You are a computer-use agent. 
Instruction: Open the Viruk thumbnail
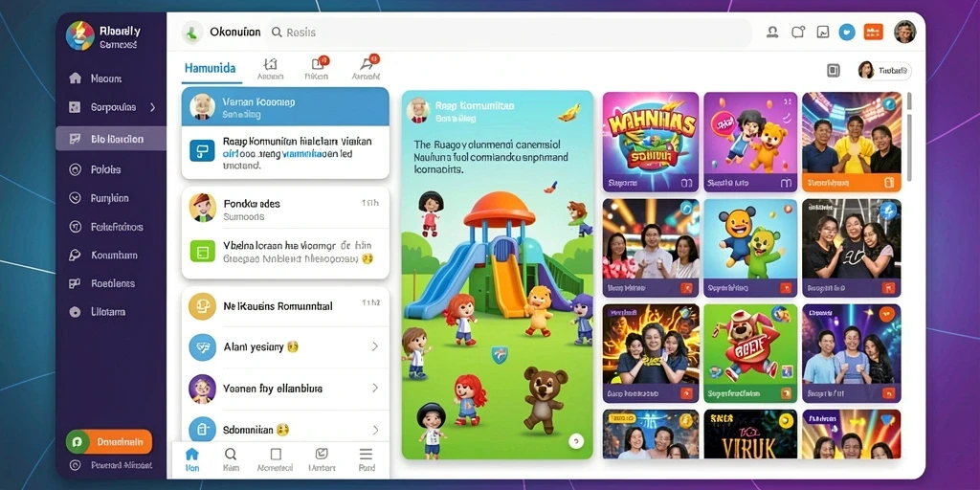click(750, 434)
